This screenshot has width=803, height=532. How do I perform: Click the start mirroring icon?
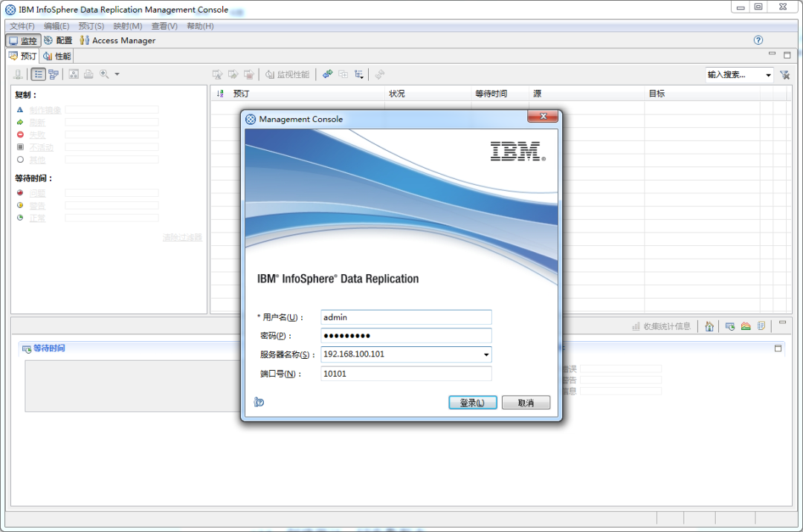click(x=217, y=75)
